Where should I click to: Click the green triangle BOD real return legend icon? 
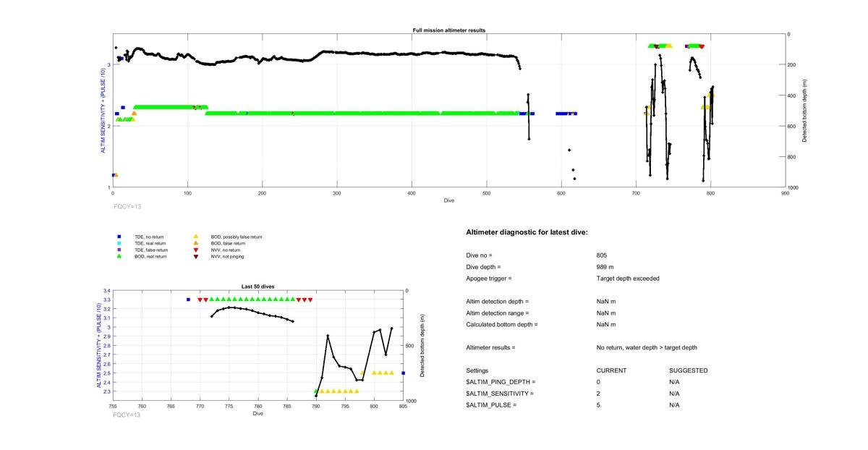(x=119, y=256)
